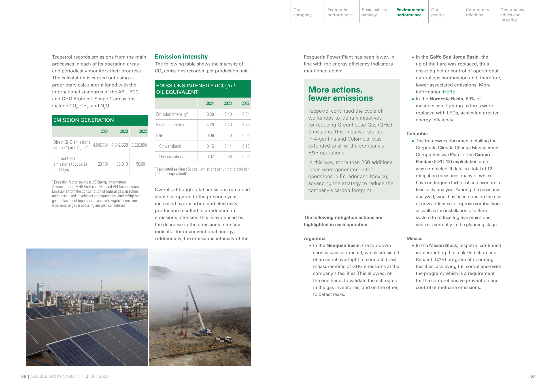Click the bold Golfo San Jorge Basin text

454,57
